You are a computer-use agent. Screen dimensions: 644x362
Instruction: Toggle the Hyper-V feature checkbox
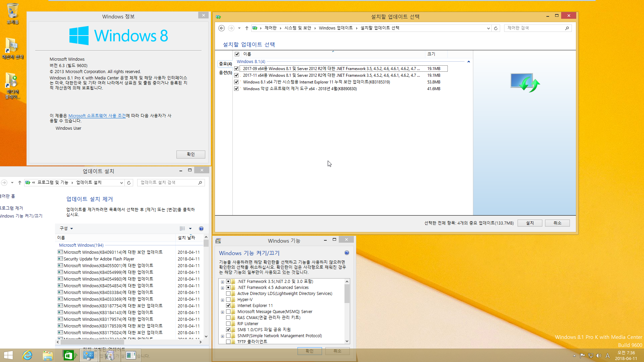point(228,300)
